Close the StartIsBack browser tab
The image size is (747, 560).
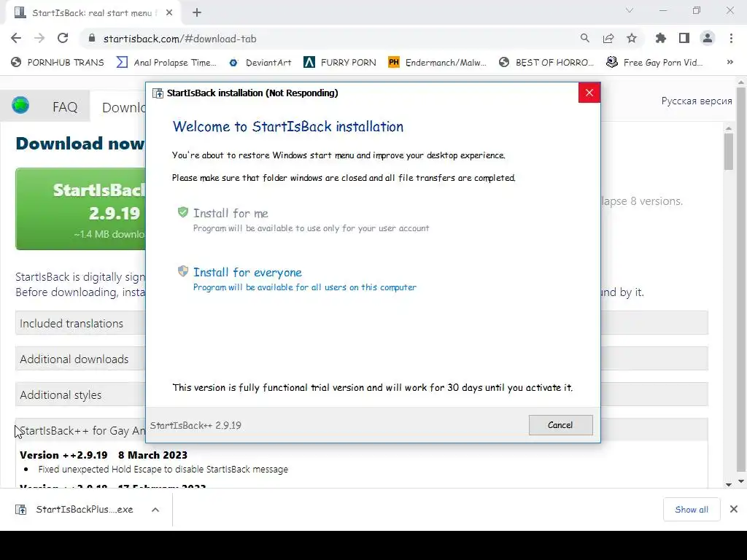(169, 13)
